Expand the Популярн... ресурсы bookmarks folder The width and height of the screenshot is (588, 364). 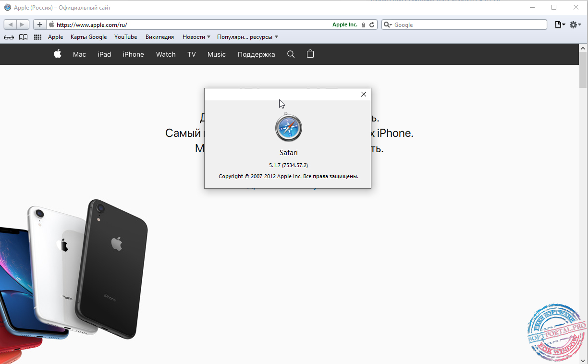(x=247, y=37)
